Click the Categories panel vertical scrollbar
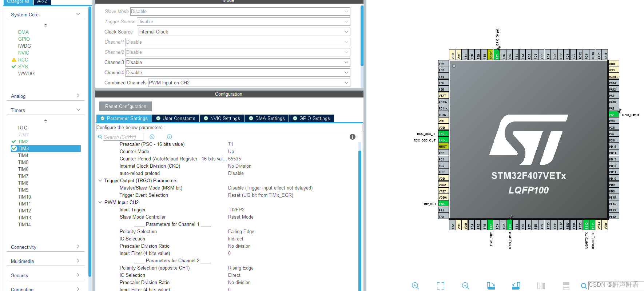The width and height of the screenshot is (644, 291). click(90, 142)
